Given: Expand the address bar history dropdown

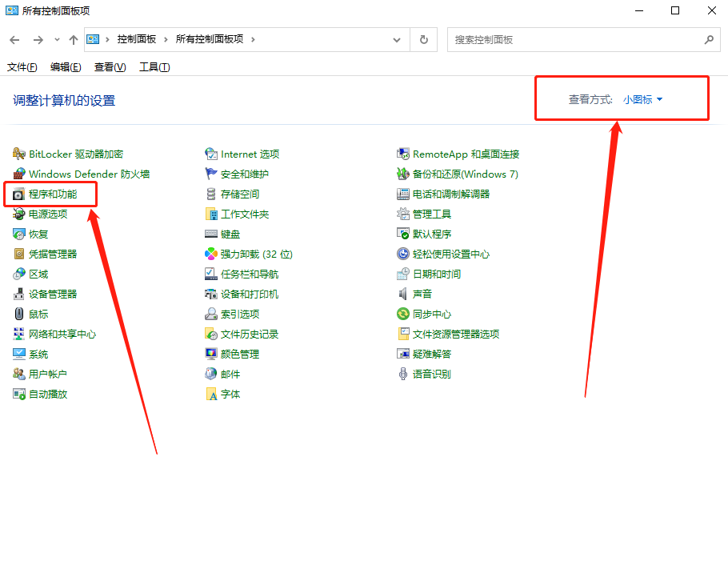Looking at the screenshot, I should [397, 39].
